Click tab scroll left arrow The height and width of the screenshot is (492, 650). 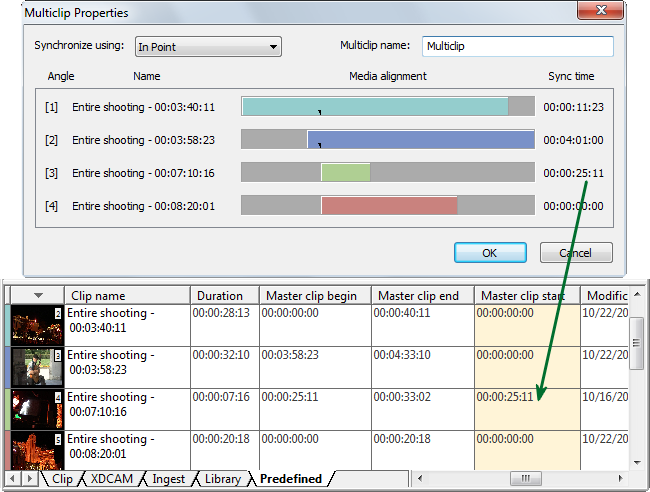point(12,479)
